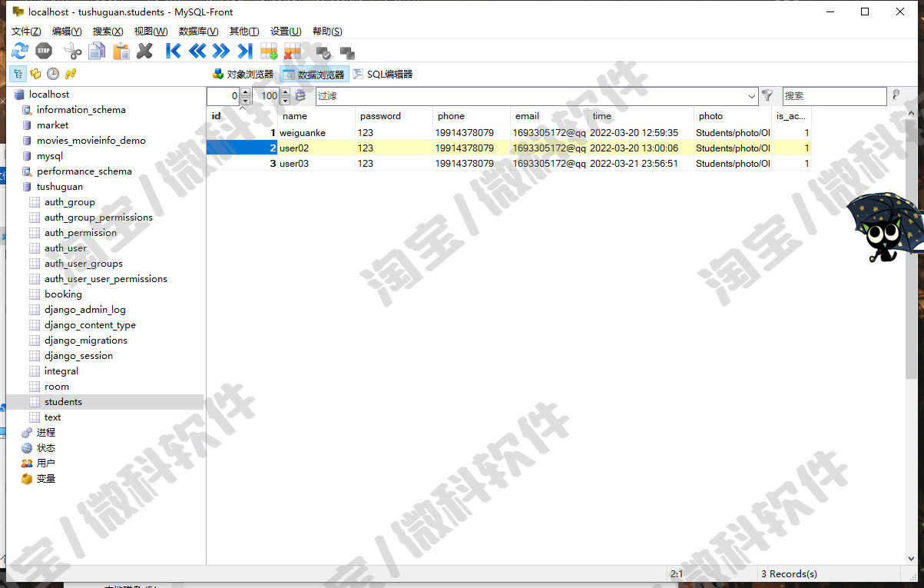924x588 pixels.
Task: Open the 帮助 menu
Action: pyautogui.click(x=327, y=31)
